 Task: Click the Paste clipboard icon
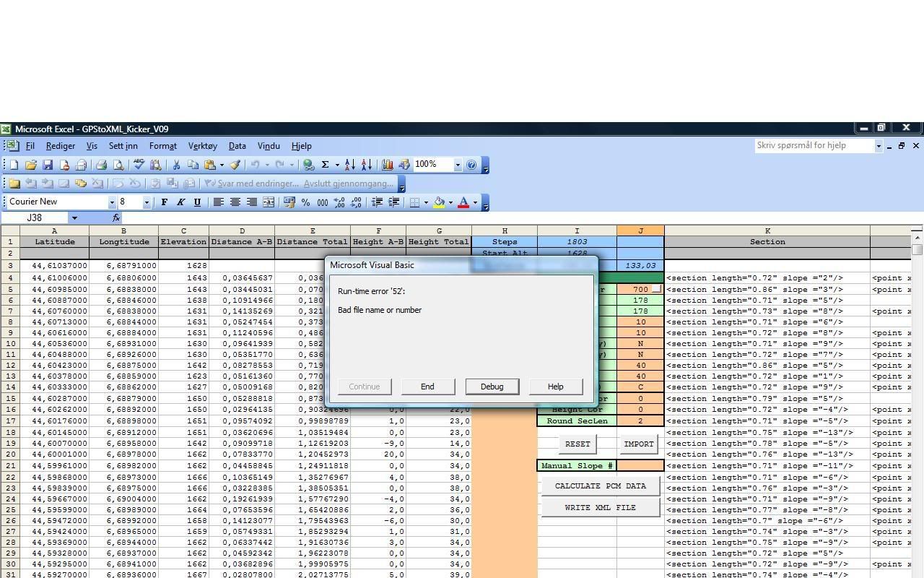coord(209,165)
